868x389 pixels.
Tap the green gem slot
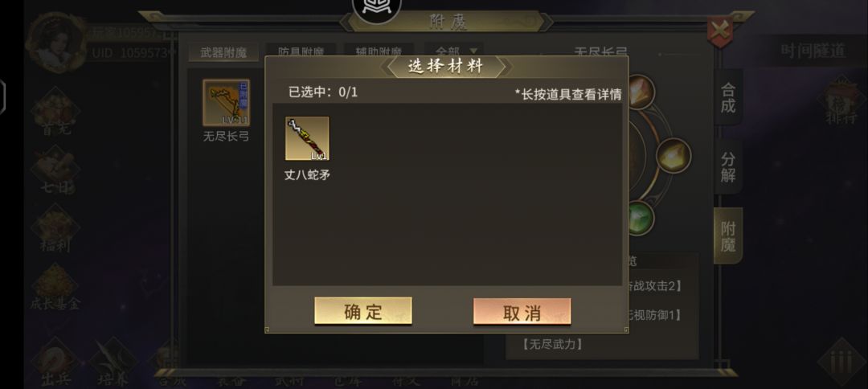[x=641, y=218]
